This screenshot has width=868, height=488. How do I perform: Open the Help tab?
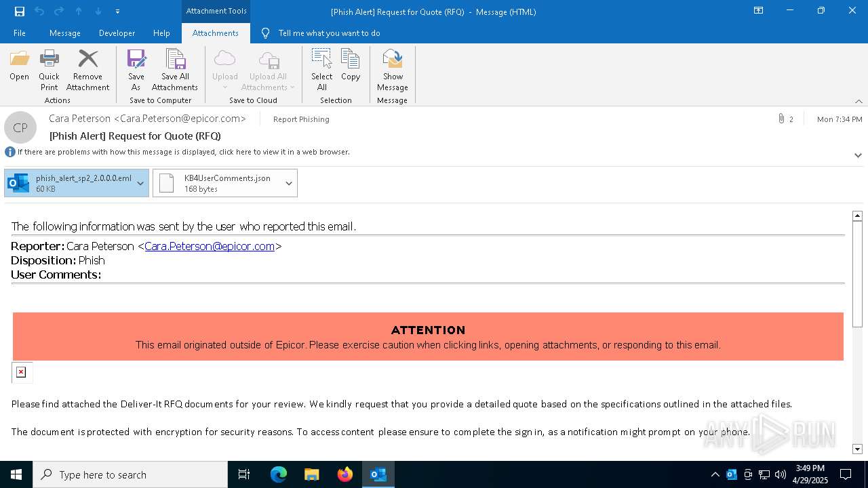pyautogui.click(x=161, y=33)
